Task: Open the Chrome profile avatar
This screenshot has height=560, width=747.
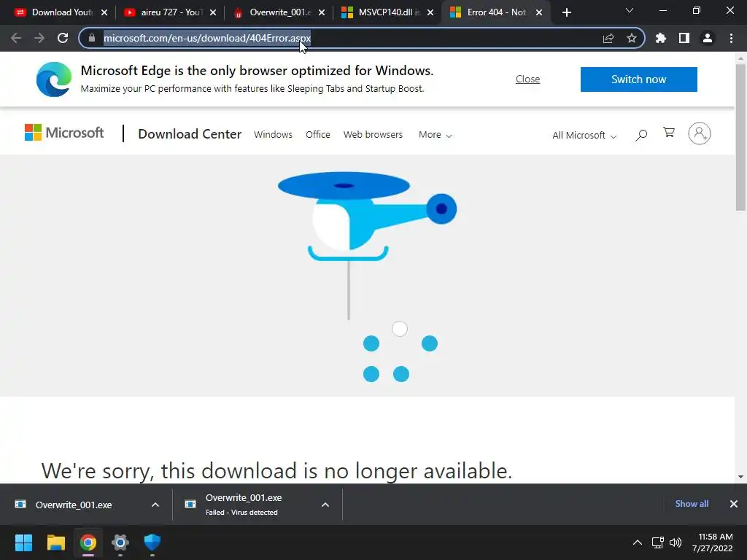Action: pyautogui.click(x=708, y=38)
